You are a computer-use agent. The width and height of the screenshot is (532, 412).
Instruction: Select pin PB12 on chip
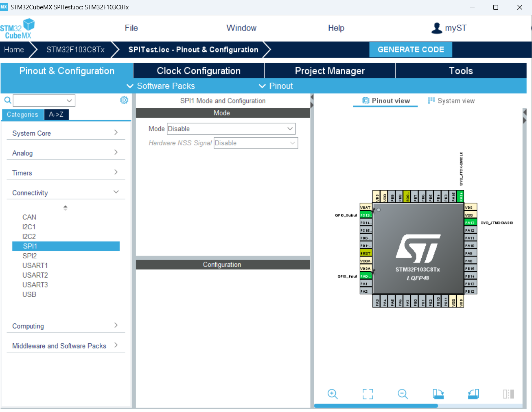coord(471,291)
